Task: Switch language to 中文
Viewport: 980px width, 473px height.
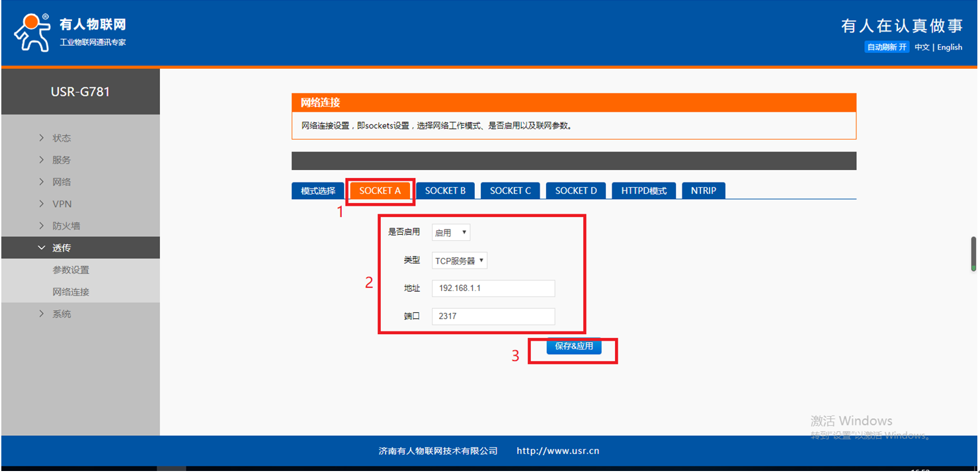Action: click(x=922, y=47)
